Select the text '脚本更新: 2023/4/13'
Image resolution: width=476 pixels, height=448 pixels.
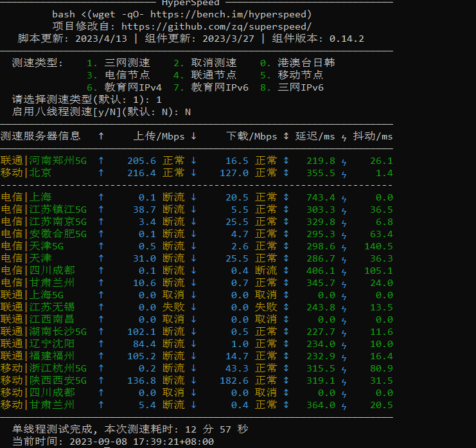[x=72, y=39]
